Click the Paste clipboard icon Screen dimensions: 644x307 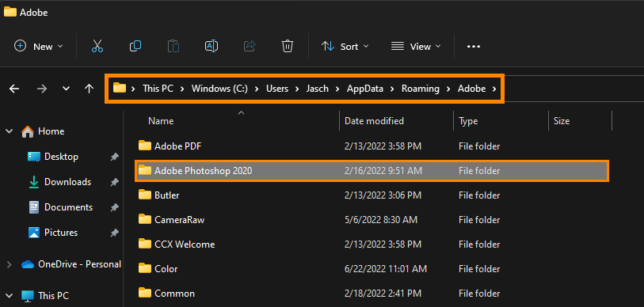173,46
